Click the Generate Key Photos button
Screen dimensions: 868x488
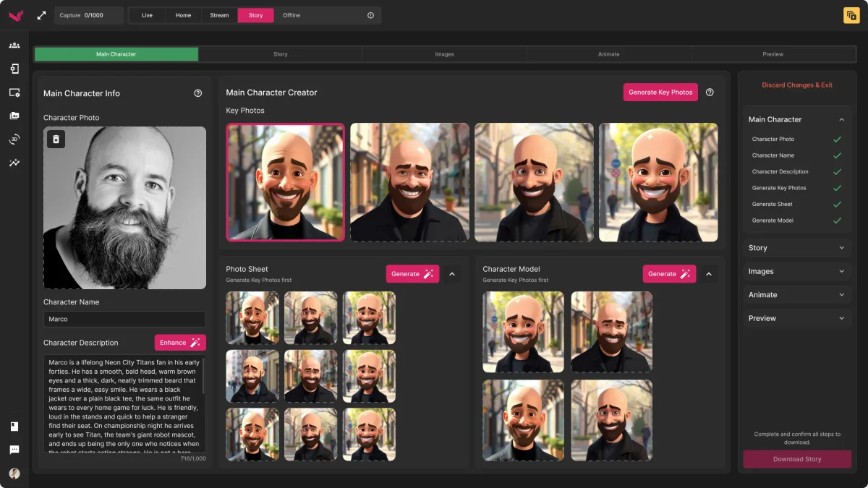point(660,93)
